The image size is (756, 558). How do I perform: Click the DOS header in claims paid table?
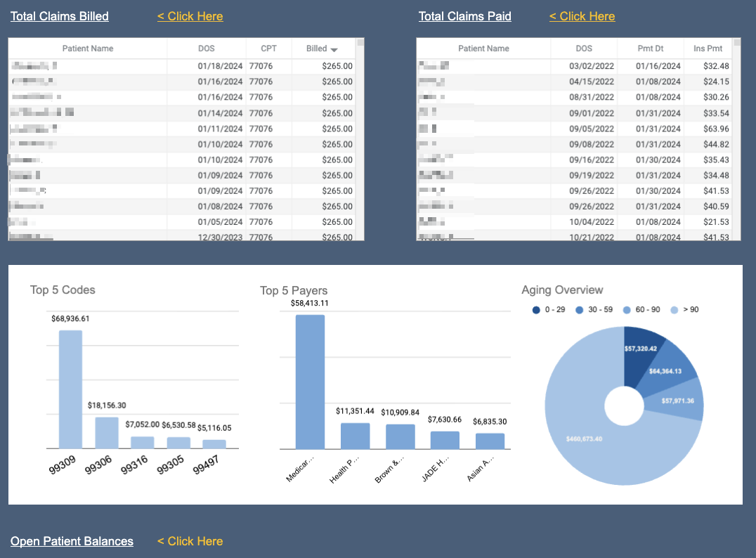pyautogui.click(x=584, y=48)
